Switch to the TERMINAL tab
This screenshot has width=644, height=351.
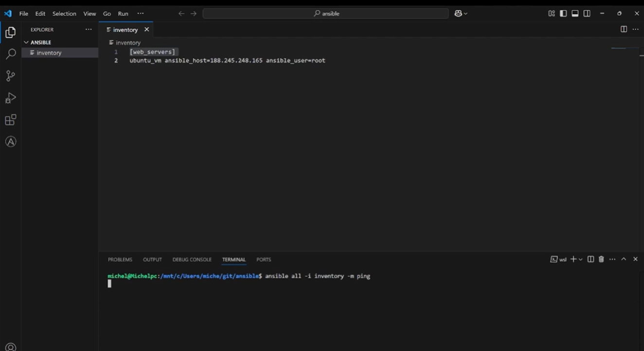tap(234, 259)
